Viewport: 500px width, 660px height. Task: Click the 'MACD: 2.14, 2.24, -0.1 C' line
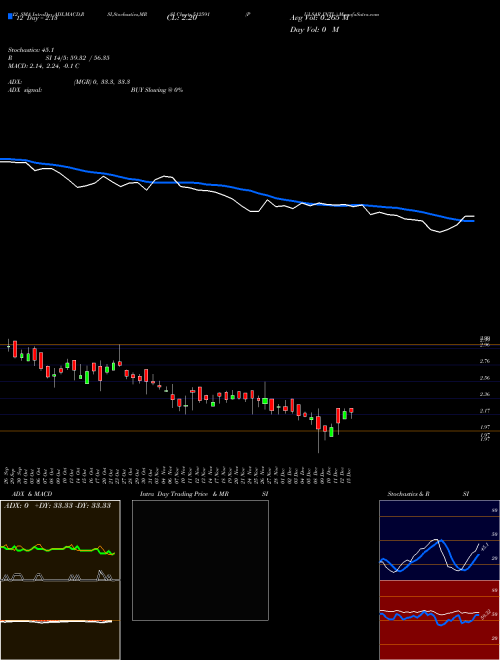point(44,66)
